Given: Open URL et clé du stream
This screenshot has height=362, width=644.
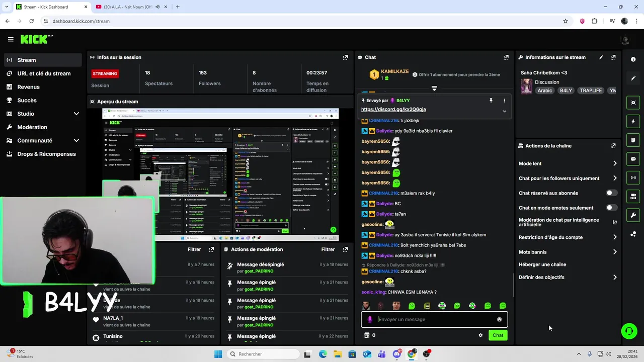Looking at the screenshot, I should (x=43, y=73).
